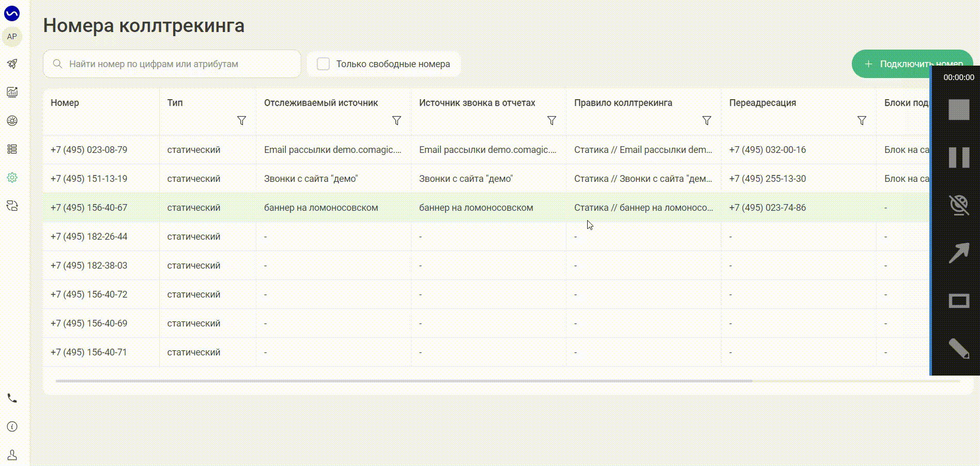Screen dimensions: 980x466
Task: Open the integrations sync icon in sidebar
Action: coord(12,206)
